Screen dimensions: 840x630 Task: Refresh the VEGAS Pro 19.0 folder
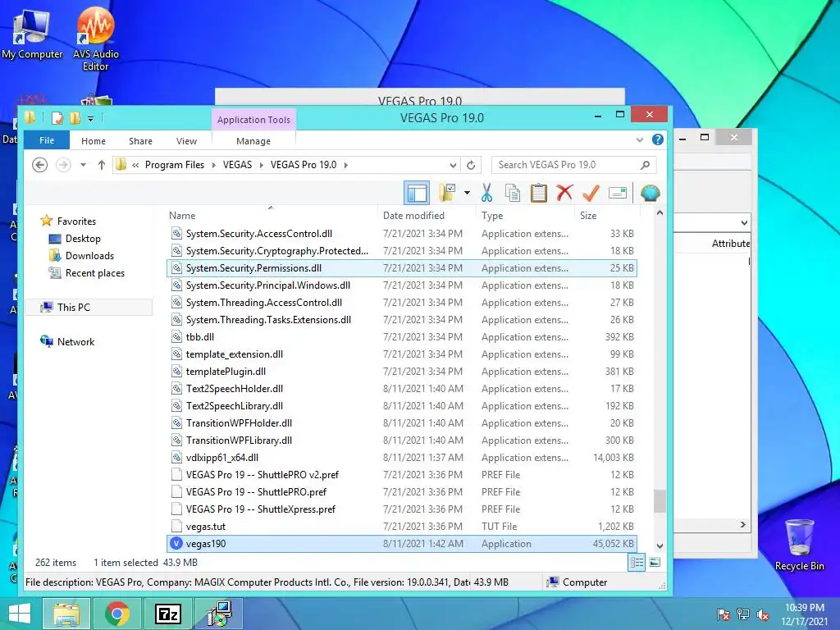pyautogui.click(x=471, y=165)
